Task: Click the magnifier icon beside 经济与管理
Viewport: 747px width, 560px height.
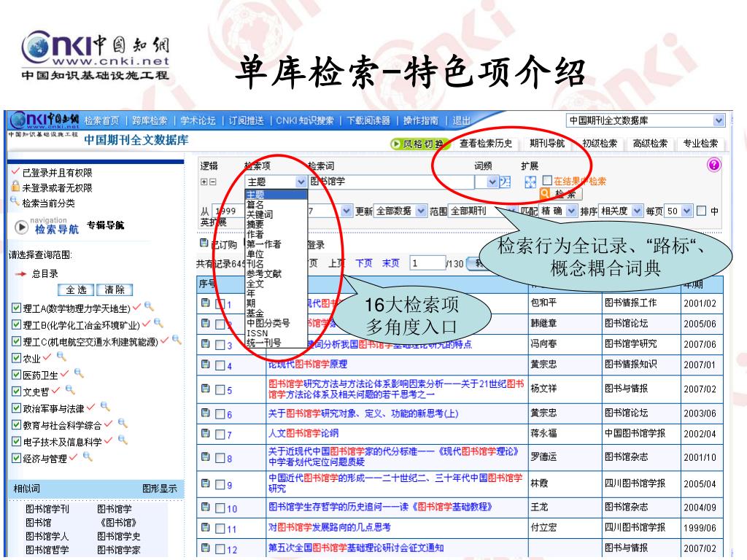Action: click(x=88, y=456)
